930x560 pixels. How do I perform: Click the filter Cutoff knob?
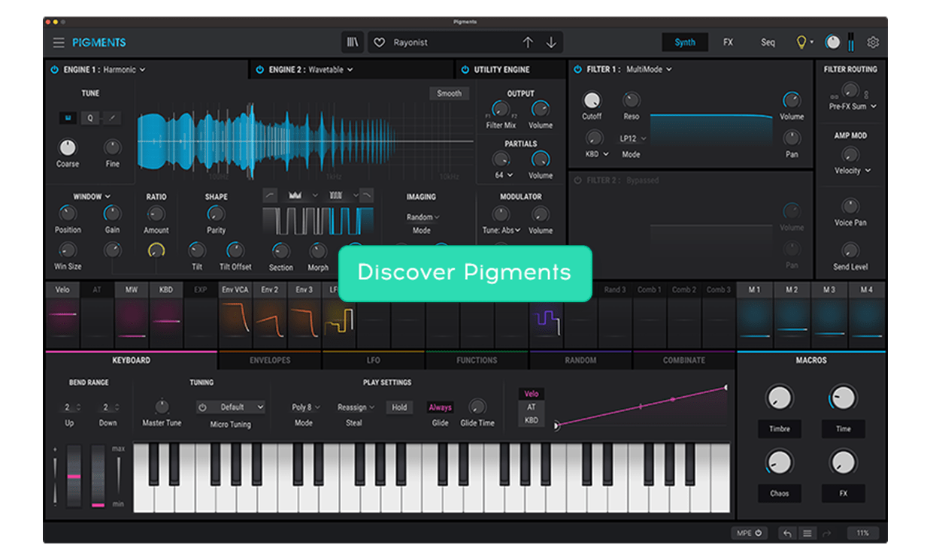[592, 100]
